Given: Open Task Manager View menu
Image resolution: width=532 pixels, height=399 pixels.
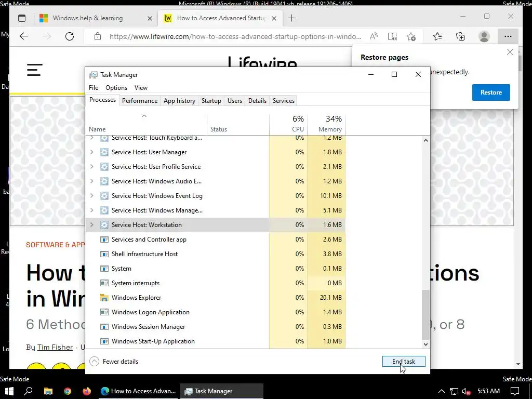Looking at the screenshot, I should click(x=141, y=87).
